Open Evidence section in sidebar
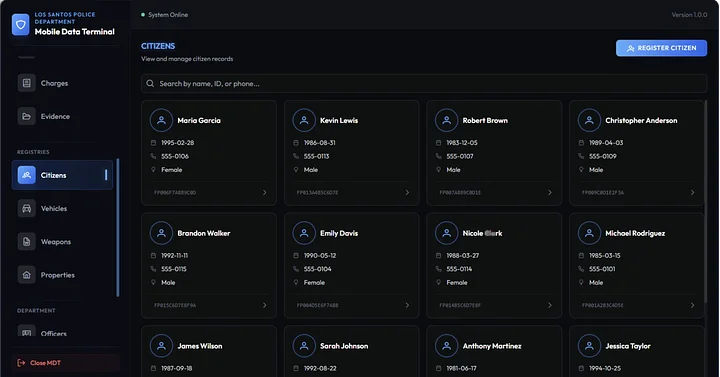 point(62,117)
